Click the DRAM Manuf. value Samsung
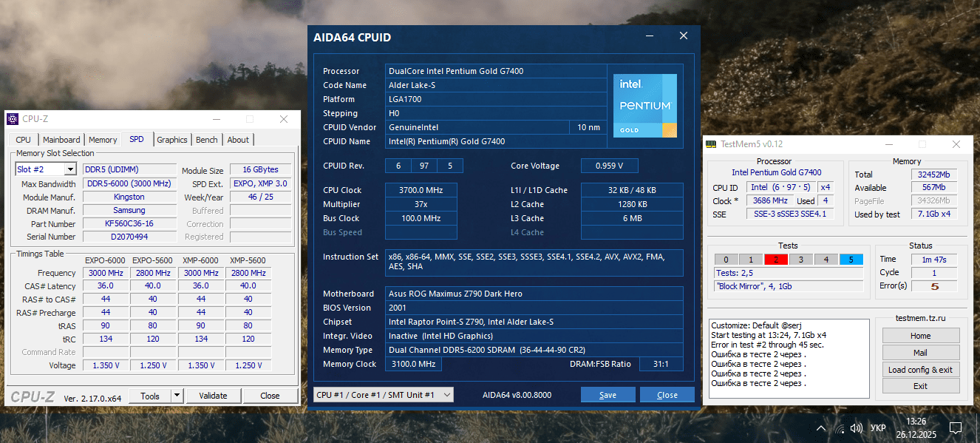980x443 pixels. [x=129, y=211]
